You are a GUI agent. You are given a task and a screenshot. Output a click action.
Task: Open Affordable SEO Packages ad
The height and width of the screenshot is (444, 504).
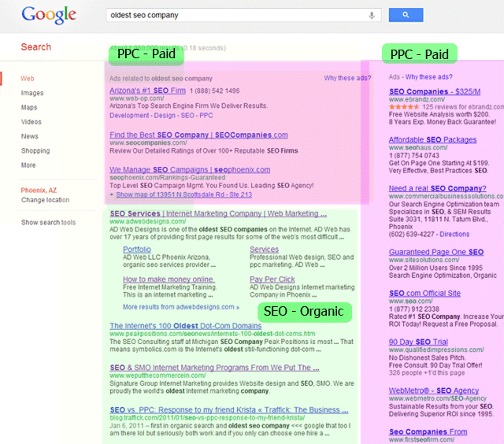(x=432, y=140)
